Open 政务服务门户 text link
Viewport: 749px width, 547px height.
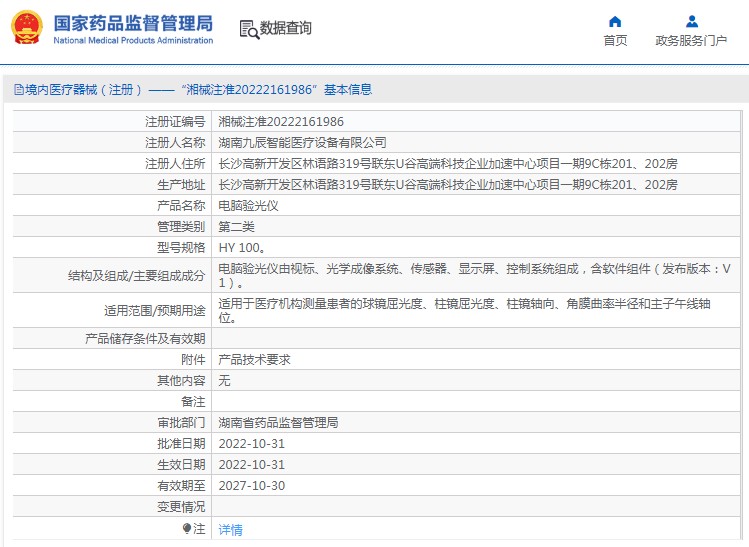(x=691, y=41)
